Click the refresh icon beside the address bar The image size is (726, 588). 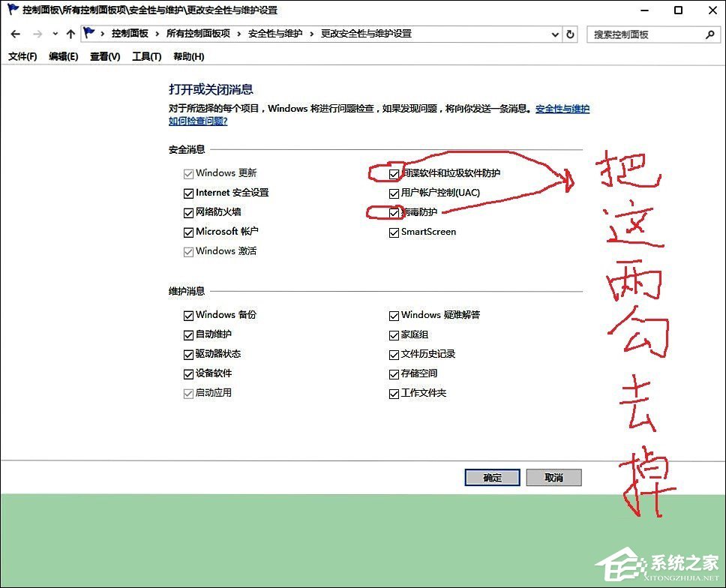(x=570, y=34)
